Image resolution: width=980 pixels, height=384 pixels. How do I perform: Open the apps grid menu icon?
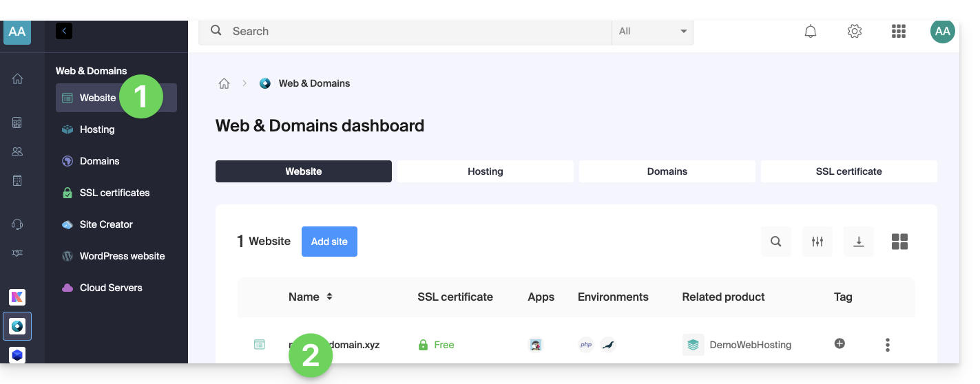(898, 32)
